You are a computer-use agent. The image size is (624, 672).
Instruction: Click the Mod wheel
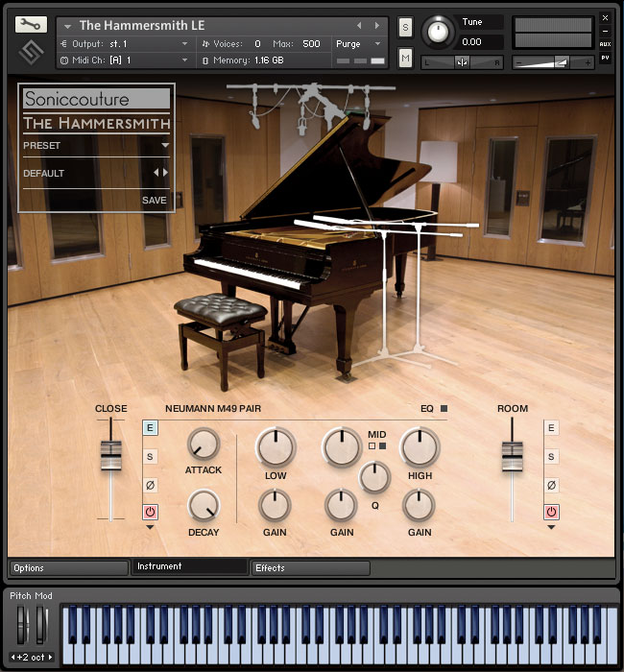pos(41,624)
